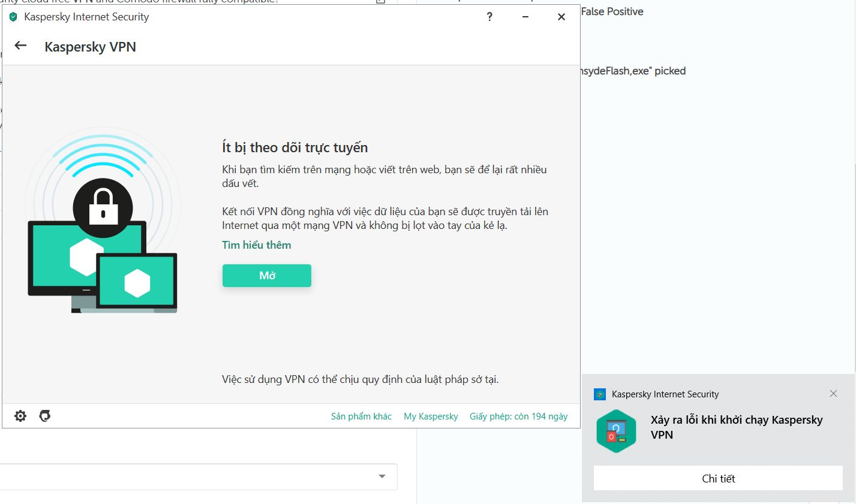
Task: Click the paragraph starting Kết nối VPN đồng nghĩa
Action: (385, 218)
